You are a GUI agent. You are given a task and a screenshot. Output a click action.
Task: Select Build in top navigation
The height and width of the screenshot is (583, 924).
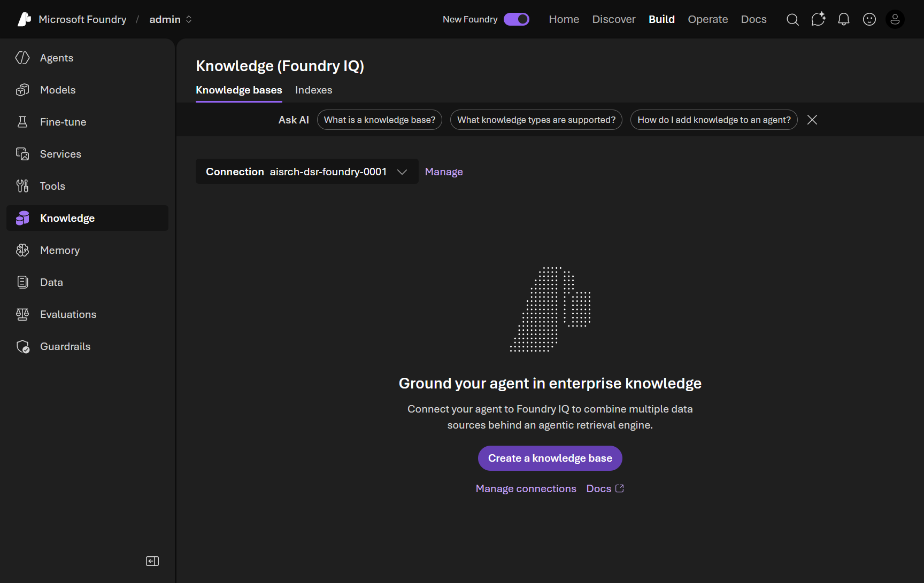[662, 19]
